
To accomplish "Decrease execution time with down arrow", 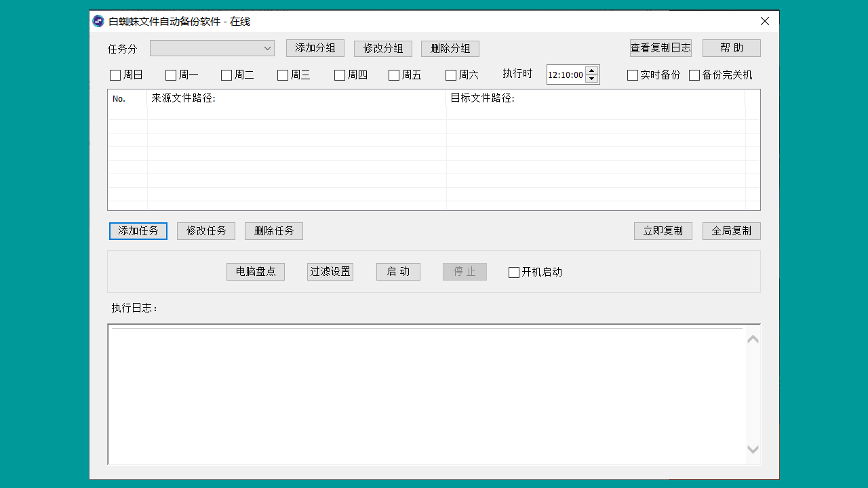I will (591, 79).
